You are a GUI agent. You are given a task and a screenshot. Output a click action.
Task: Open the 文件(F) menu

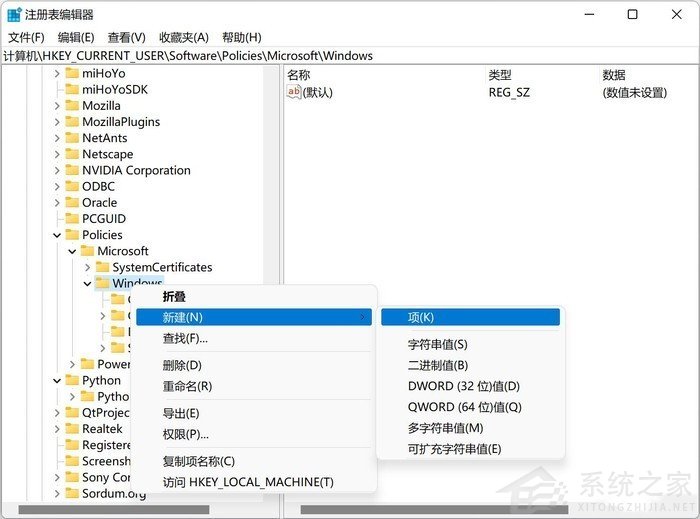coord(27,37)
